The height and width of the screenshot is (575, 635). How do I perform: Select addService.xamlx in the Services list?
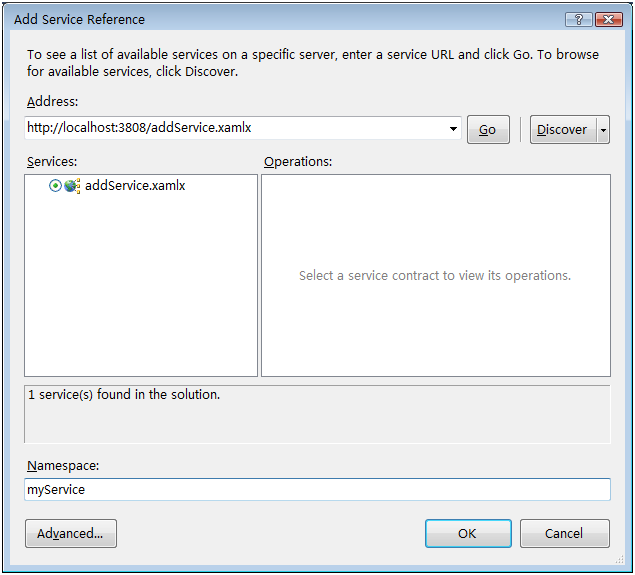[135, 185]
